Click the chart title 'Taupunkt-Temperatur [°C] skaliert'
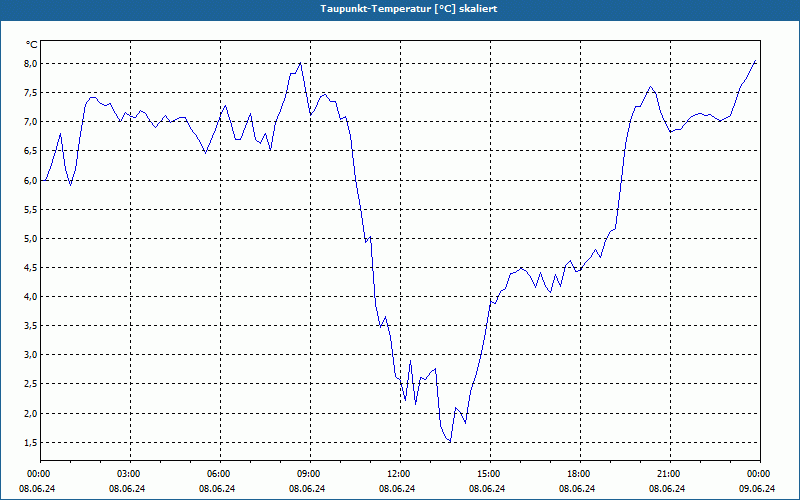 tap(409, 9)
